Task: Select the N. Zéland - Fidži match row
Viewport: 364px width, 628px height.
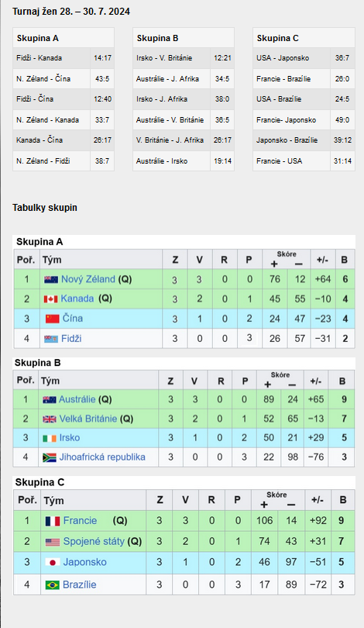Action: [x=64, y=161]
